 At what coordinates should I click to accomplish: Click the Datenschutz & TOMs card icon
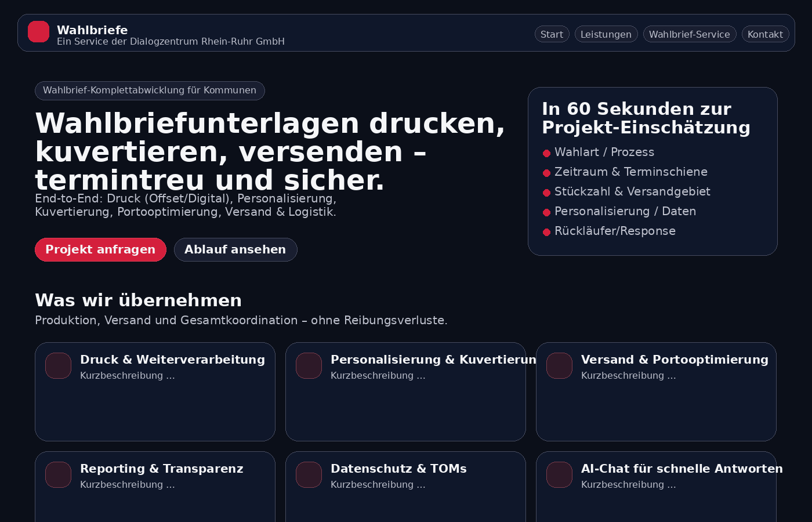tap(309, 475)
